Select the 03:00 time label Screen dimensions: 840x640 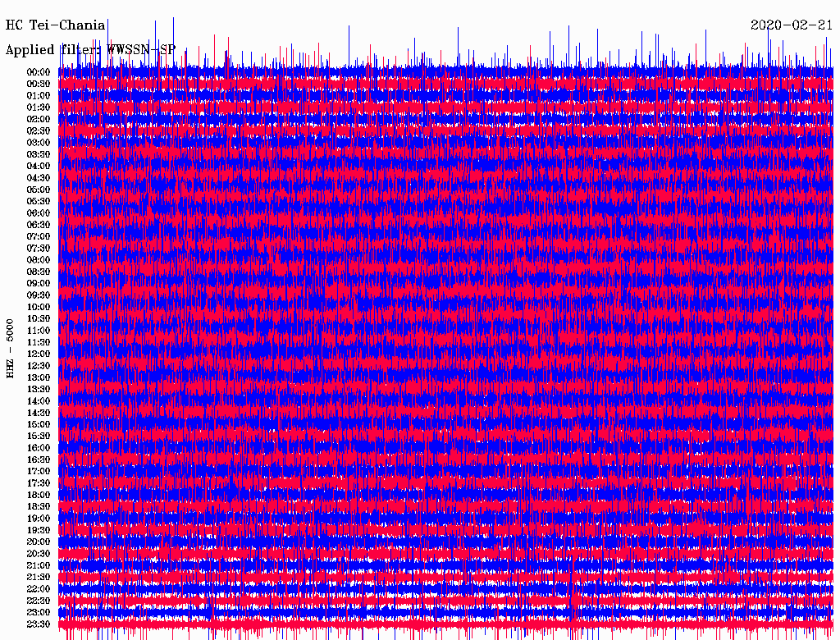tap(39, 143)
